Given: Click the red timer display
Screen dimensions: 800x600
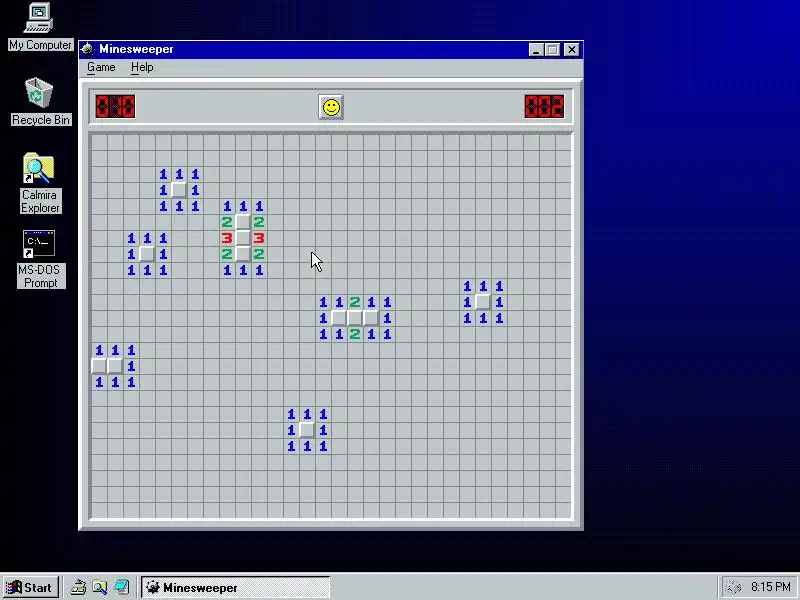Looking at the screenshot, I should 544,107.
